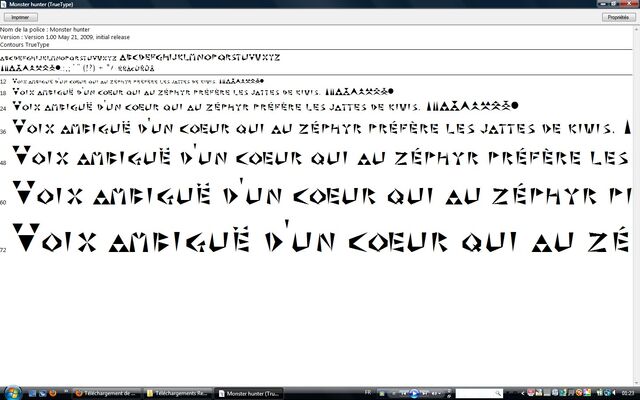Open the Propriétés button
This screenshot has width=640, height=400.
click(x=618, y=18)
